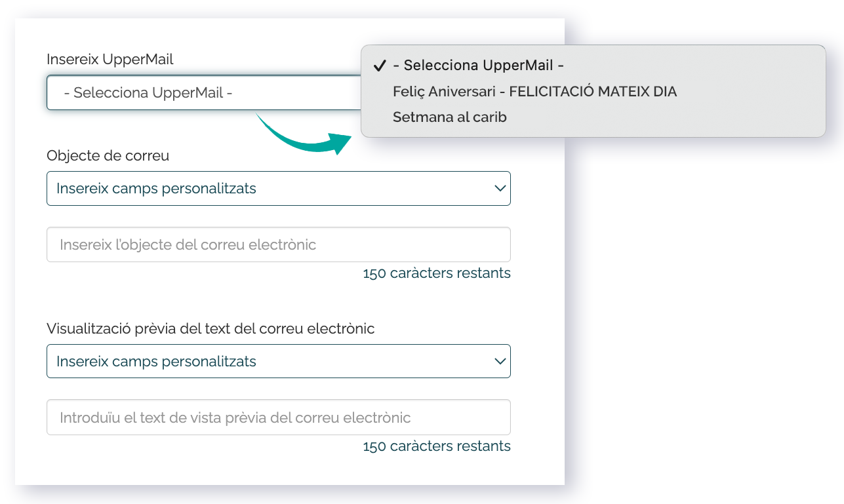Click 'Insereix camps personalitzats' text in subject dropdown
Image resolution: width=844 pixels, height=504 pixels.
pos(156,189)
